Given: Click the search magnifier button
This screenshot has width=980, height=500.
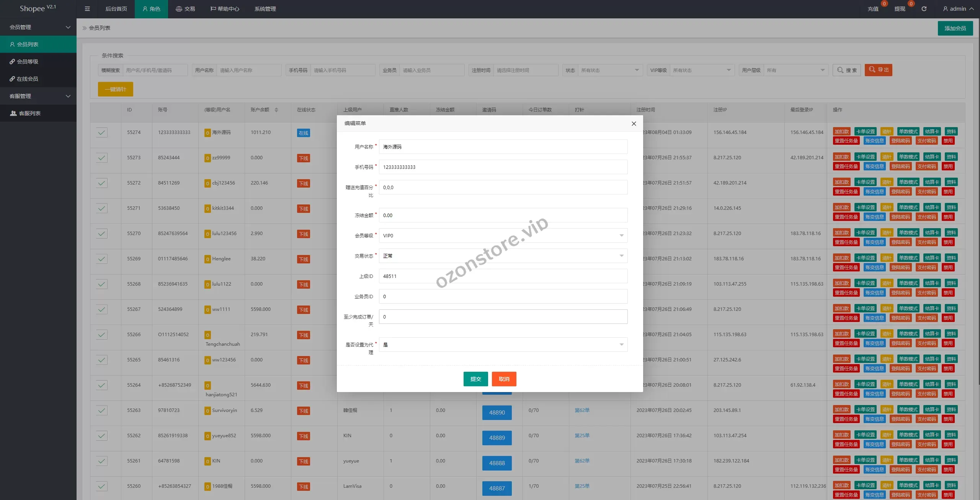Looking at the screenshot, I should tap(847, 70).
